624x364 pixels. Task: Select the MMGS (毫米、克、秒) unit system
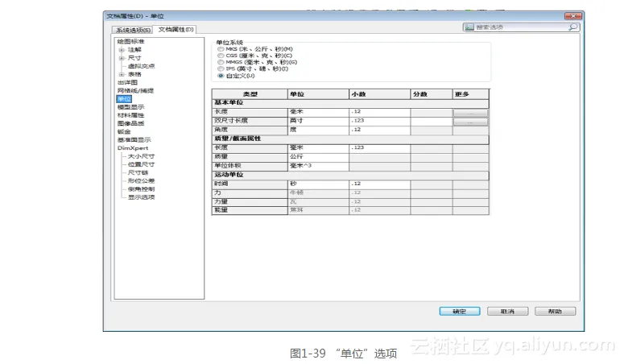221,62
